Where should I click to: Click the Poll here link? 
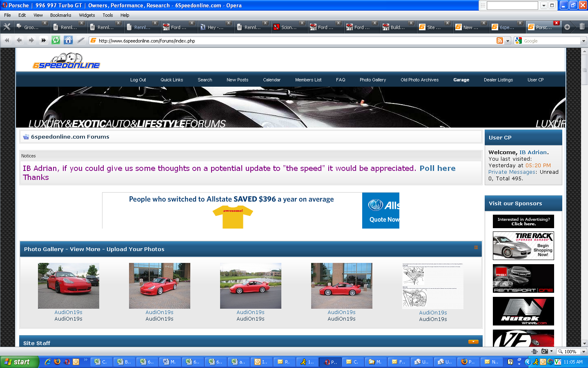coord(437,168)
